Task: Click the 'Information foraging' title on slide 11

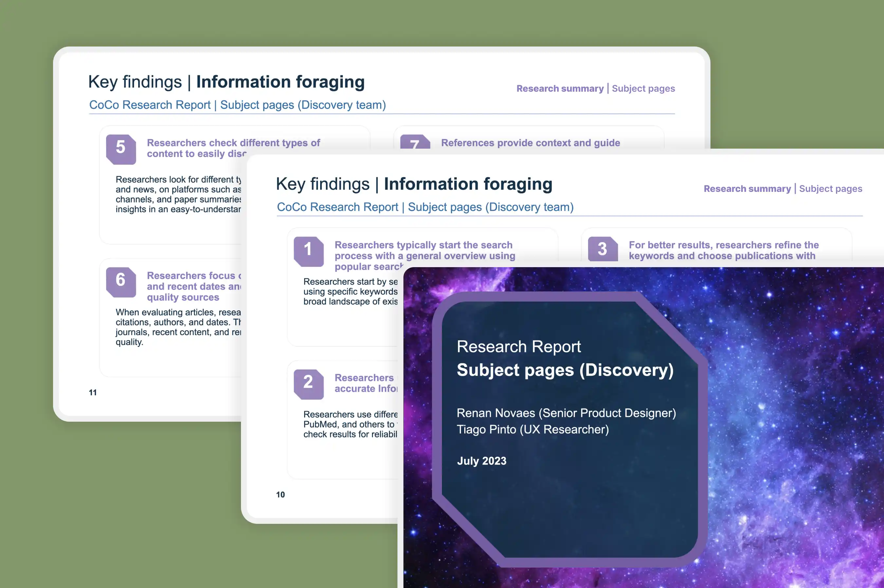Action: click(280, 82)
